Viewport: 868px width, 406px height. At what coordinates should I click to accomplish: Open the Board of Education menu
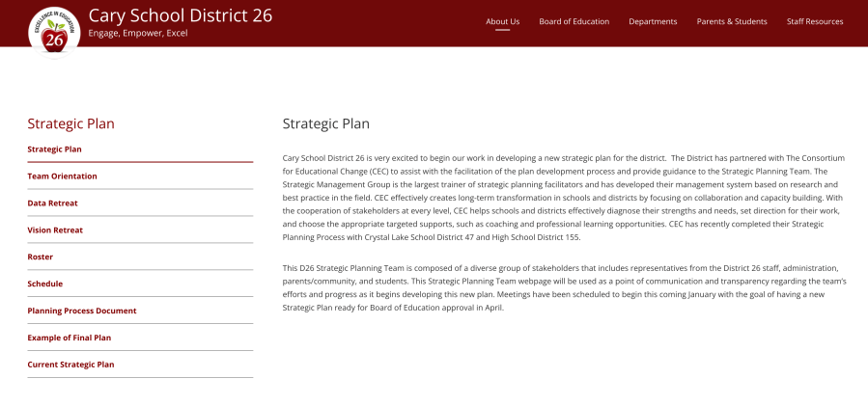574,21
